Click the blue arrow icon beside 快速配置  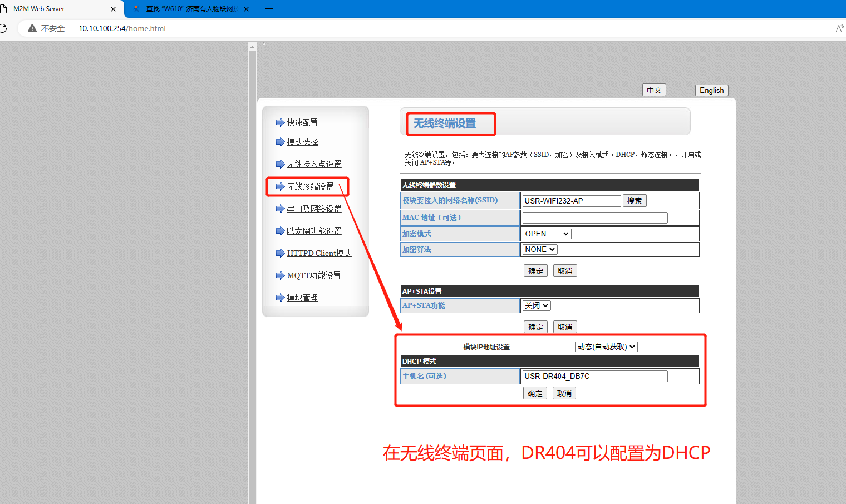point(280,122)
